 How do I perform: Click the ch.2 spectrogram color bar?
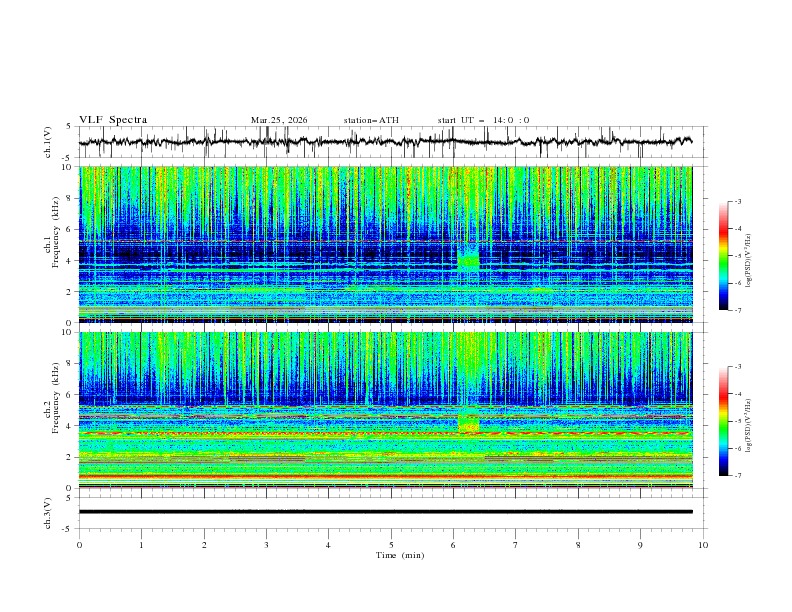(x=723, y=421)
